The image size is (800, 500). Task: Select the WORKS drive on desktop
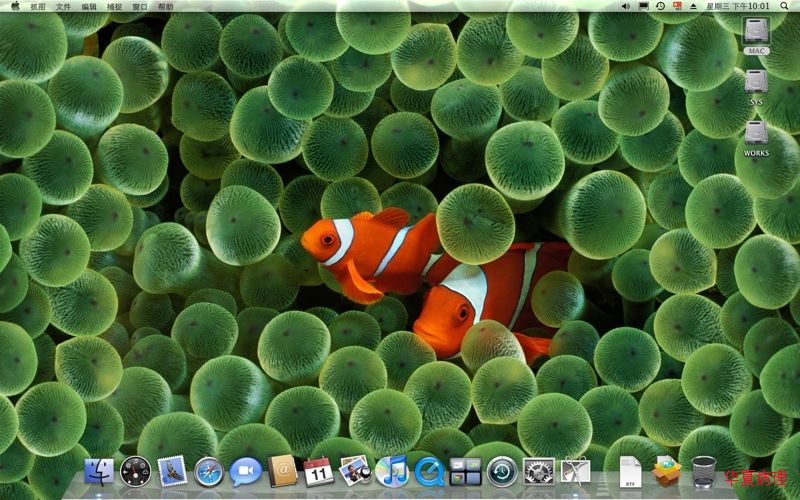[x=756, y=139]
